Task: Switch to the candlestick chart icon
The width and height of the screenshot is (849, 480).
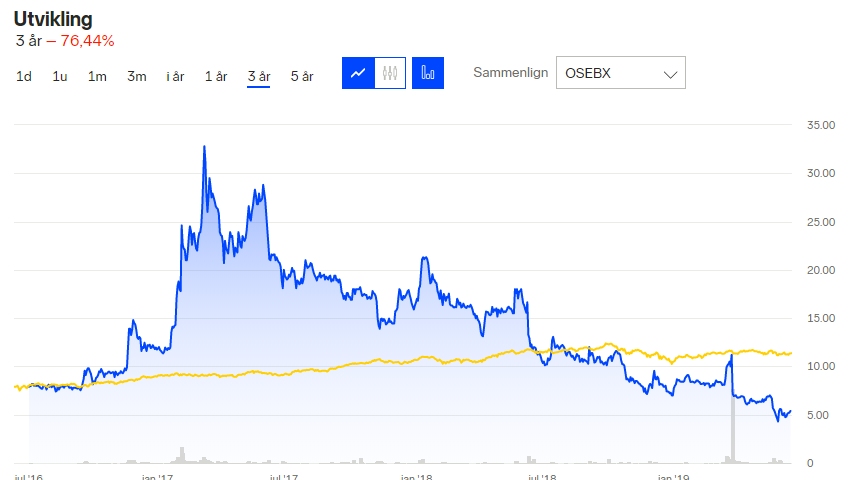Action: 390,73
